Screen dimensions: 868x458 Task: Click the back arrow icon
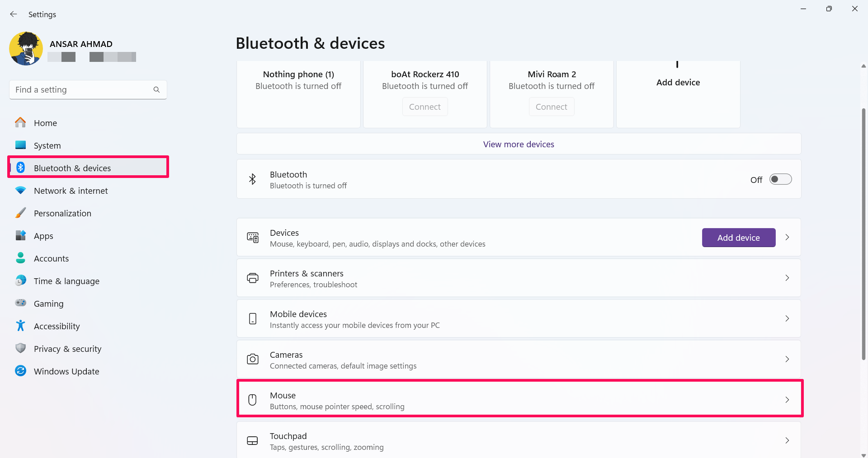coord(14,14)
